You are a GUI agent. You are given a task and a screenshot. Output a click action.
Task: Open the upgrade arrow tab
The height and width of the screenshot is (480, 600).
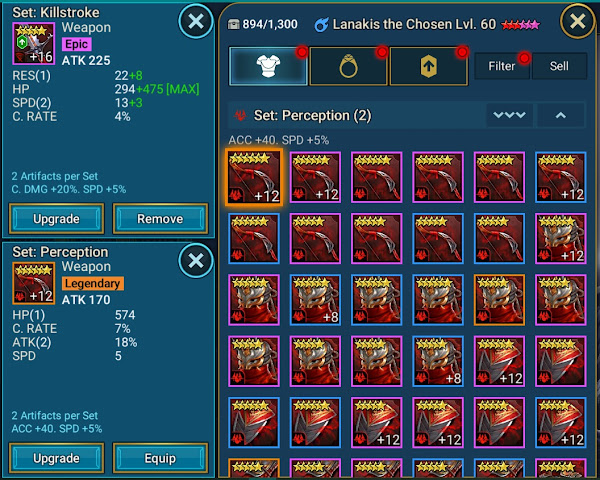pos(429,66)
